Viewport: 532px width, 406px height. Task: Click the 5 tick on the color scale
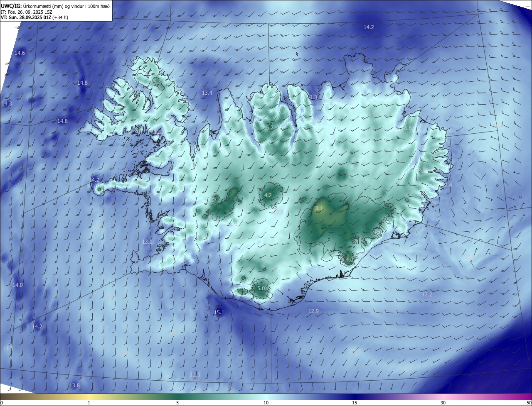(x=177, y=403)
